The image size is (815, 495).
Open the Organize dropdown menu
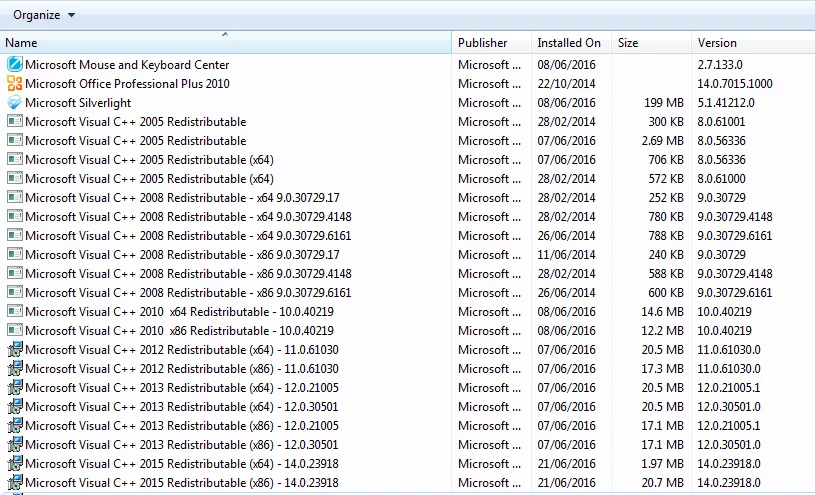[x=44, y=15]
